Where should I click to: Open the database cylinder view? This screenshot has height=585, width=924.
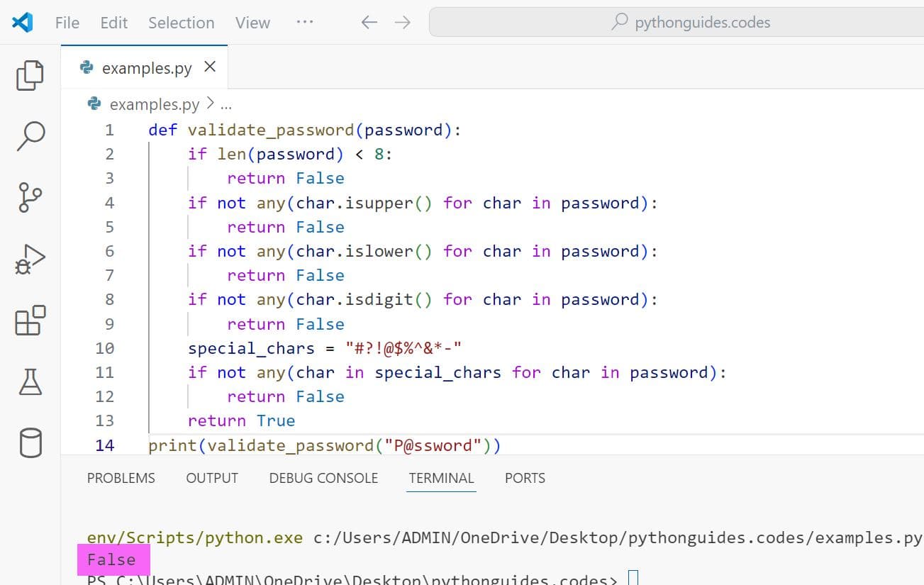[x=30, y=443]
